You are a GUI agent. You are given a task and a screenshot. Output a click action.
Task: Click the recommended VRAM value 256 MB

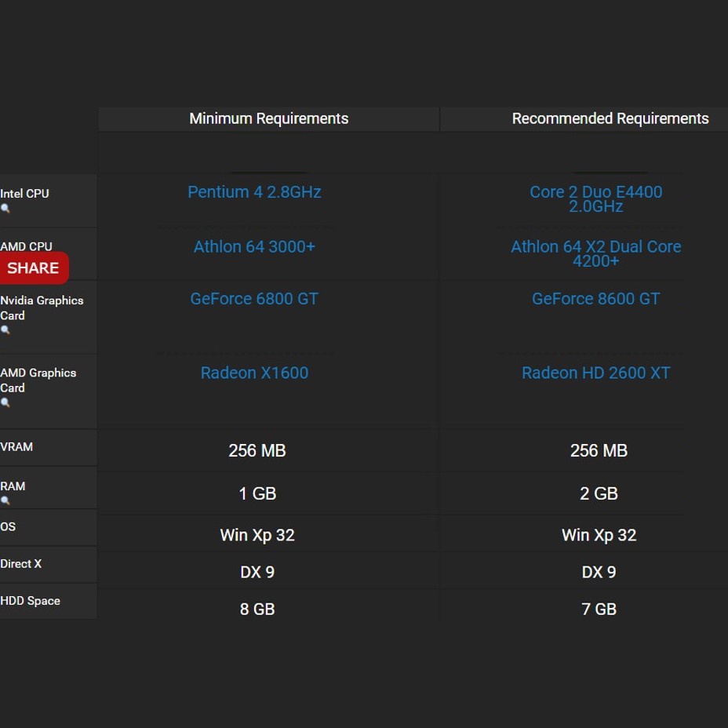tap(599, 450)
